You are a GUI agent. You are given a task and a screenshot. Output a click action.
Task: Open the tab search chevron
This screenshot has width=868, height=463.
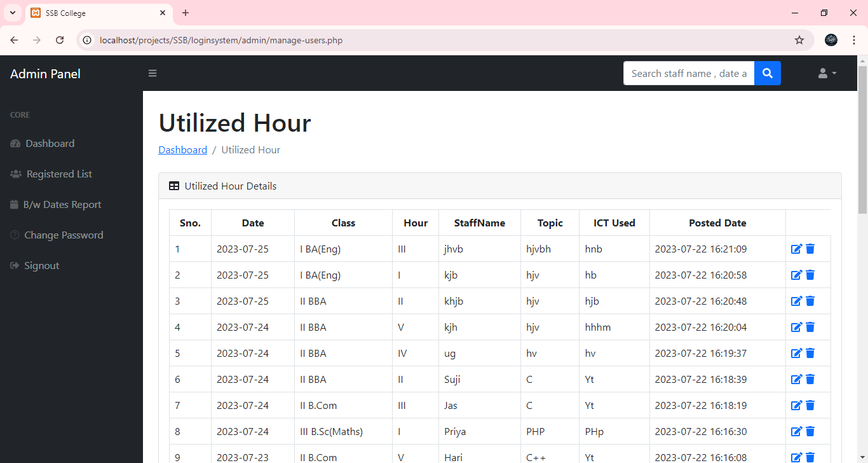[12, 13]
